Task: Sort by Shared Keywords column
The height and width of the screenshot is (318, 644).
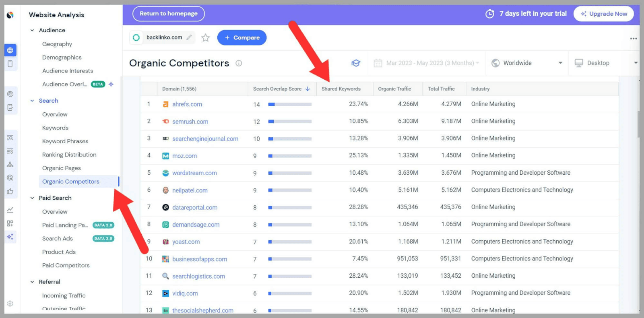Action: click(x=341, y=89)
